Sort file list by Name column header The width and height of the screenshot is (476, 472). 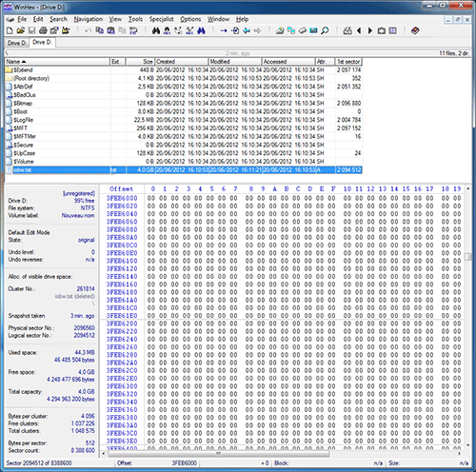(57, 62)
